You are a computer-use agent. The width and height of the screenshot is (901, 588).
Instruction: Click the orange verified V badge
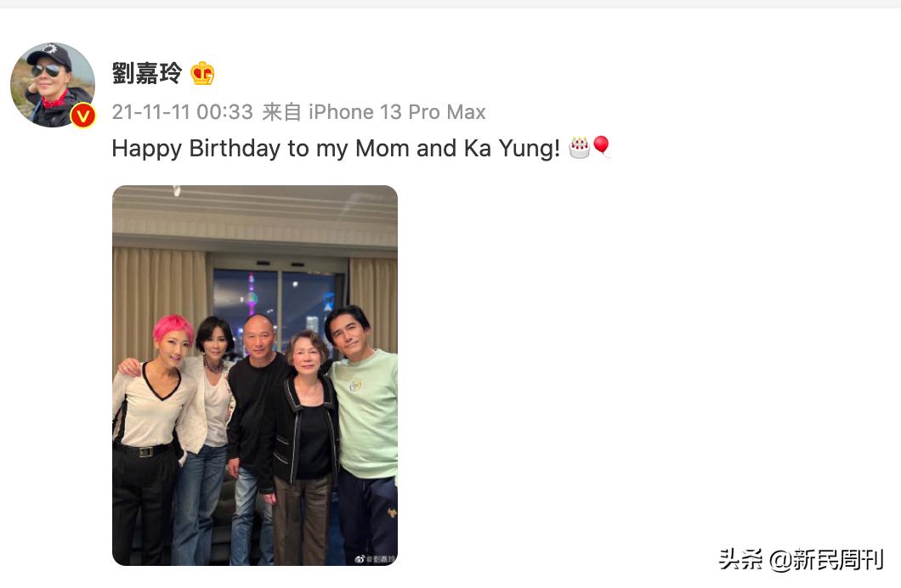82,115
